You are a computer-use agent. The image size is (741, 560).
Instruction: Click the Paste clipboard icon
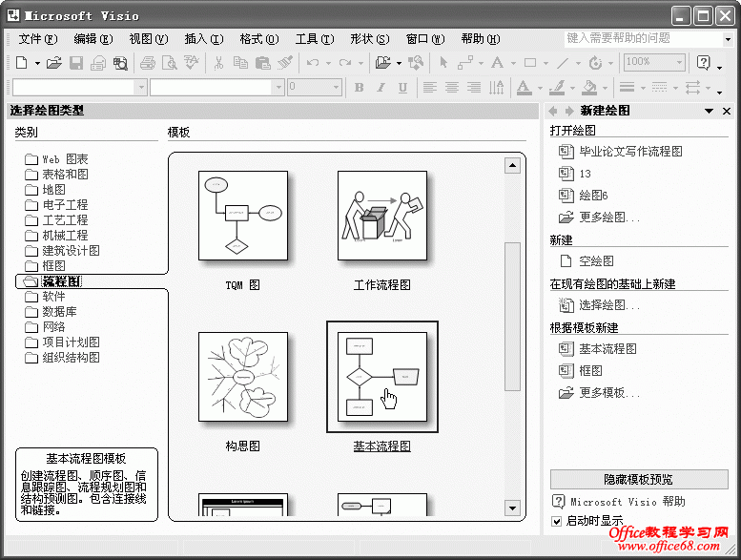point(263,63)
